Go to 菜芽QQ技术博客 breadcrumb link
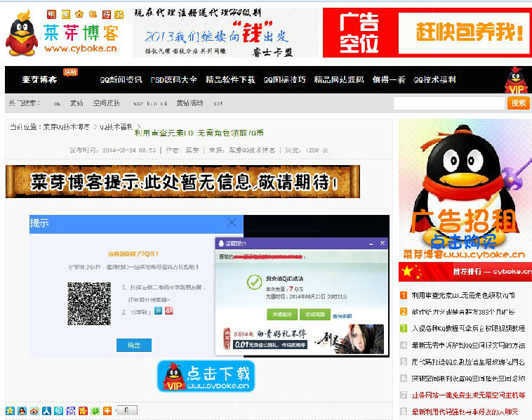 coord(67,127)
